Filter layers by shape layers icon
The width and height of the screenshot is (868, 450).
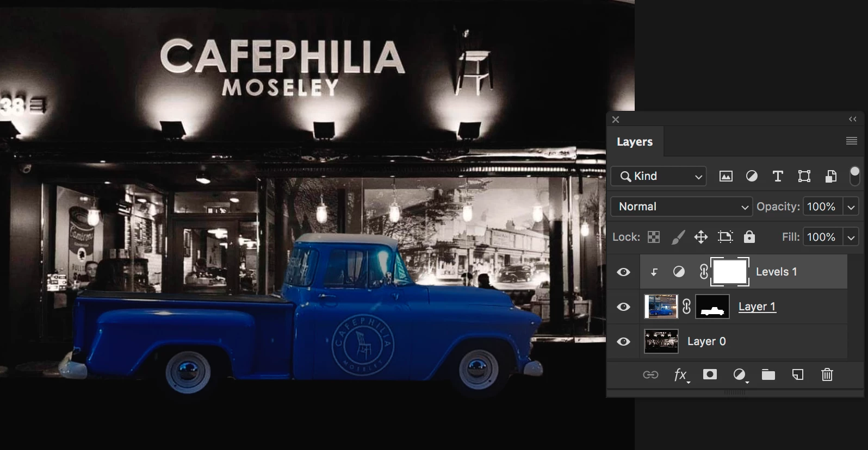coord(804,176)
